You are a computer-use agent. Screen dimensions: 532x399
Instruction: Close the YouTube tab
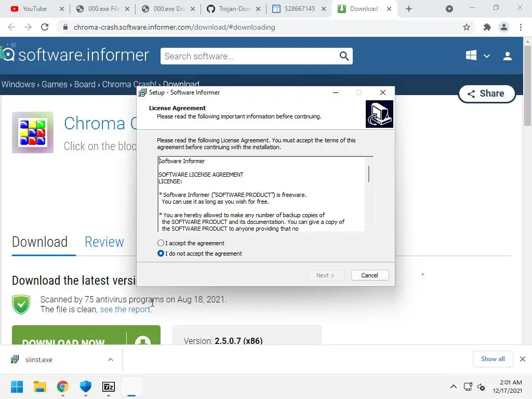click(x=62, y=9)
